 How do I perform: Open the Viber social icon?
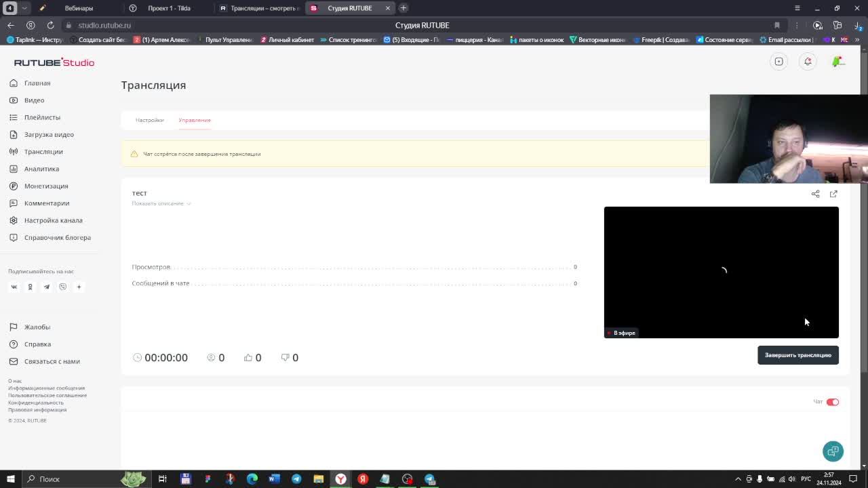point(62,287)
